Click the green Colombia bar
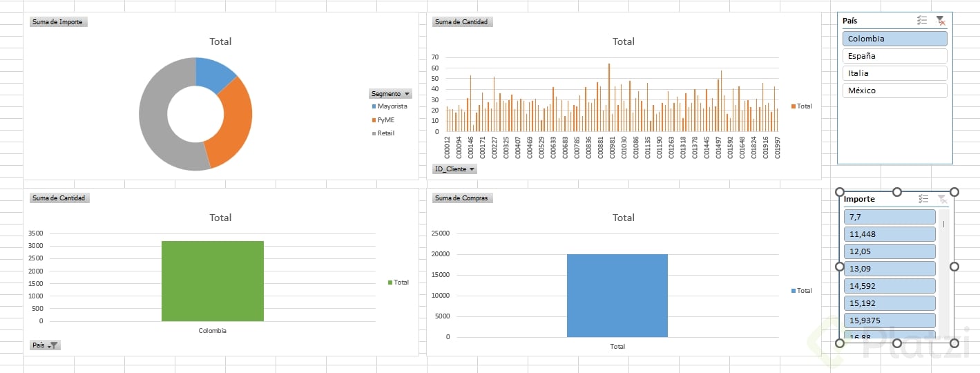This screenshot has height=373, width=980. (213, 281)
